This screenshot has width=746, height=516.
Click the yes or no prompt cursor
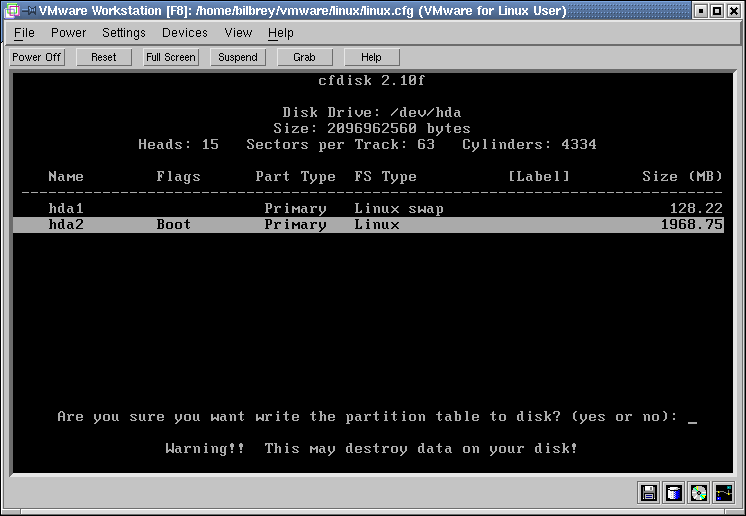coord(692,417)
